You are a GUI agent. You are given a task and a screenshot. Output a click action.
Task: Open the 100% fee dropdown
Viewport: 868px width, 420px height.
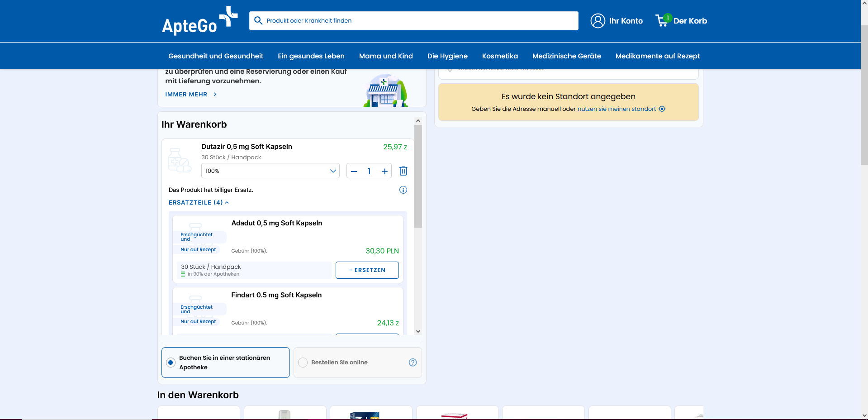(270, 171)
